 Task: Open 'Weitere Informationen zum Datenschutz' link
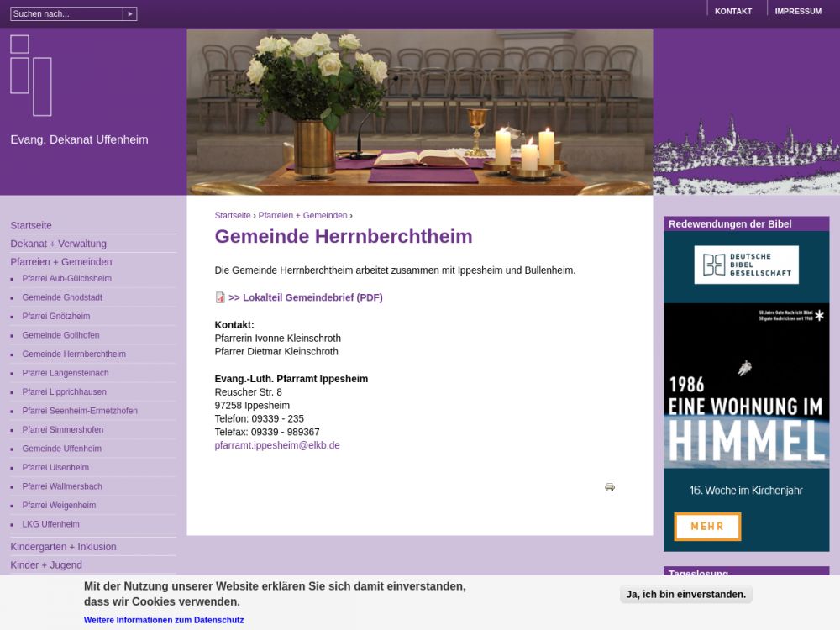pos(164,620)
